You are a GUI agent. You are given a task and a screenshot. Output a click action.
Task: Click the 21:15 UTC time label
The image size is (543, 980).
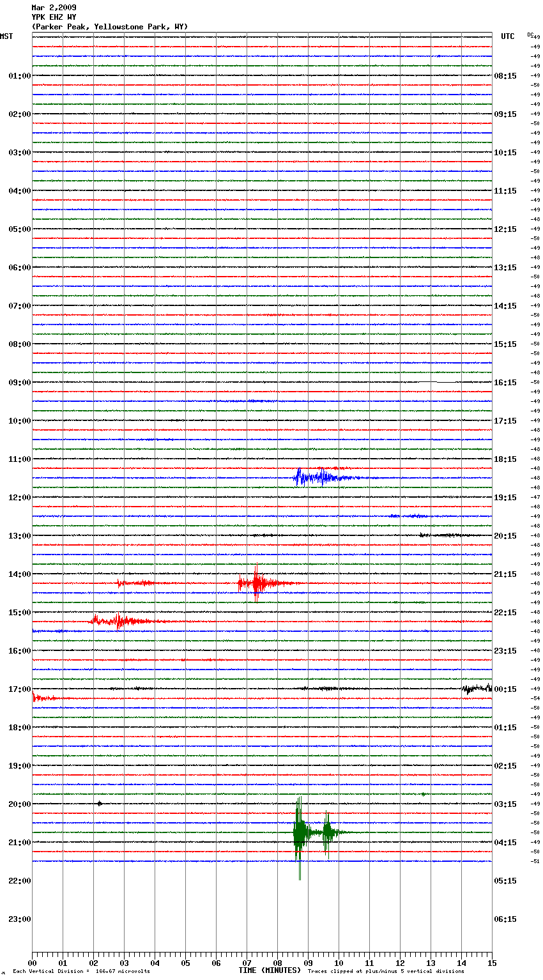pos(505,574)
